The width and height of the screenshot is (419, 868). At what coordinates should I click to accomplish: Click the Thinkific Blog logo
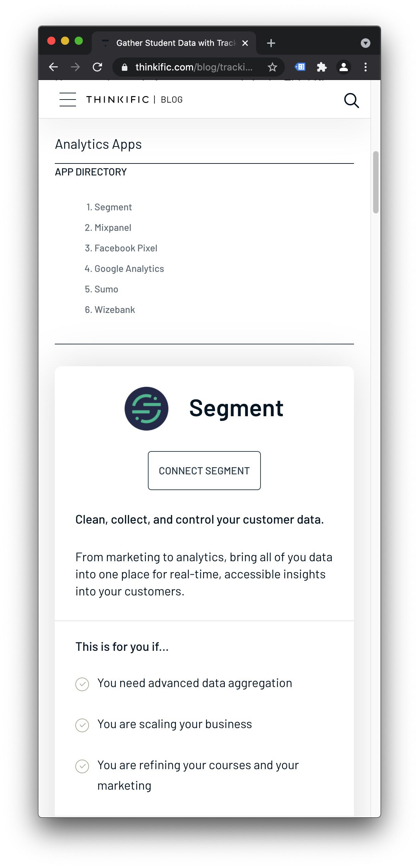click(x=134, y=100)
